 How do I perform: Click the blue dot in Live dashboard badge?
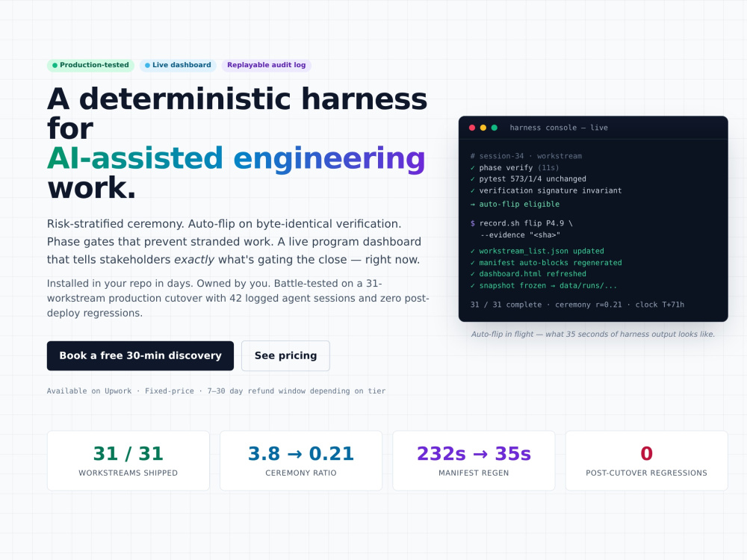point(147,65)
